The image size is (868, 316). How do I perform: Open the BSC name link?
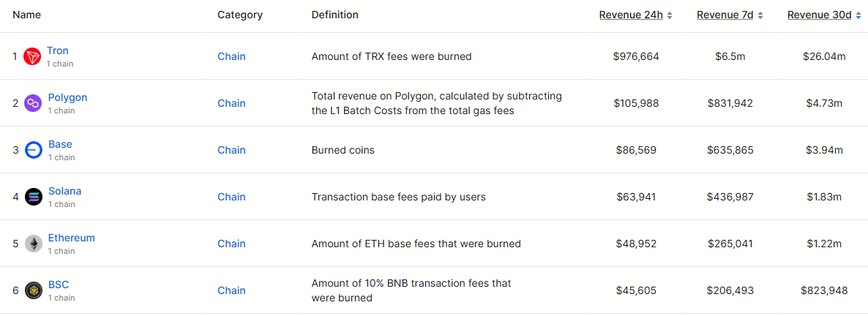tap(59, 285)
